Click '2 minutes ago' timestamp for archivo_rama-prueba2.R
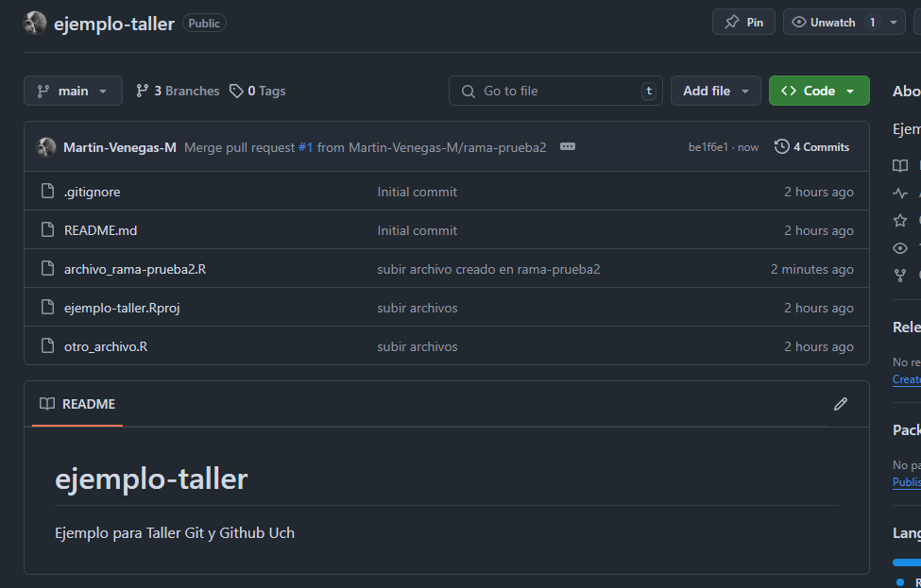The height and width of the screenshot is (588, 921). tap(811, 269)
